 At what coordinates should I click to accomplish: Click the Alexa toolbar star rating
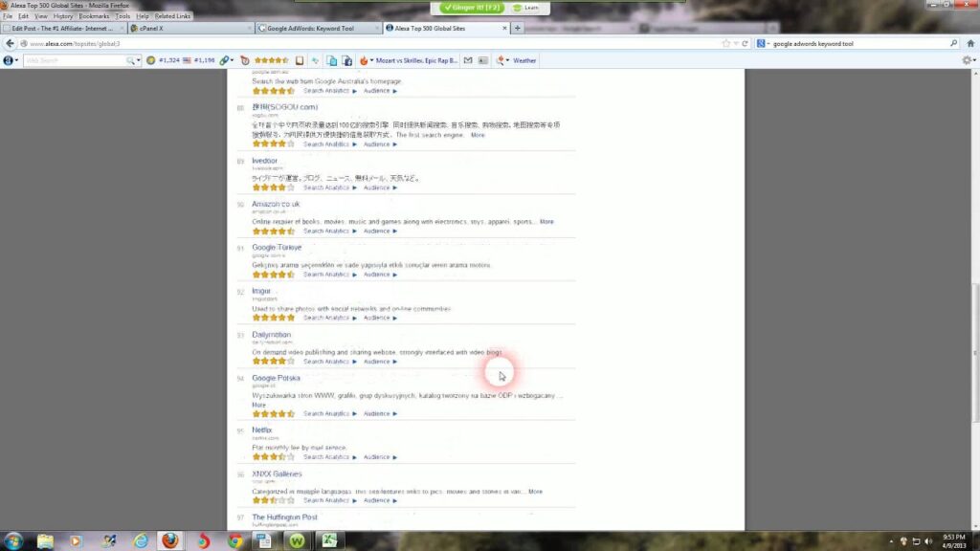coord(271,60)
